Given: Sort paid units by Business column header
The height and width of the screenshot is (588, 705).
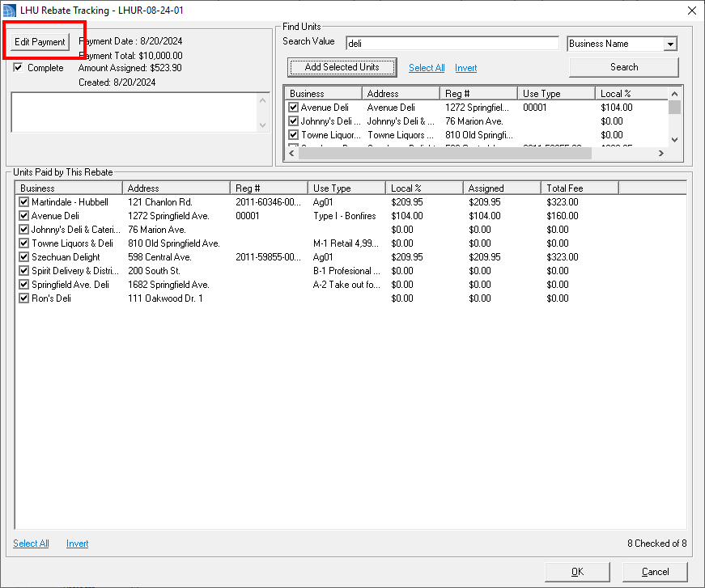Looking at the screenshot, I should tap(69, 188).
